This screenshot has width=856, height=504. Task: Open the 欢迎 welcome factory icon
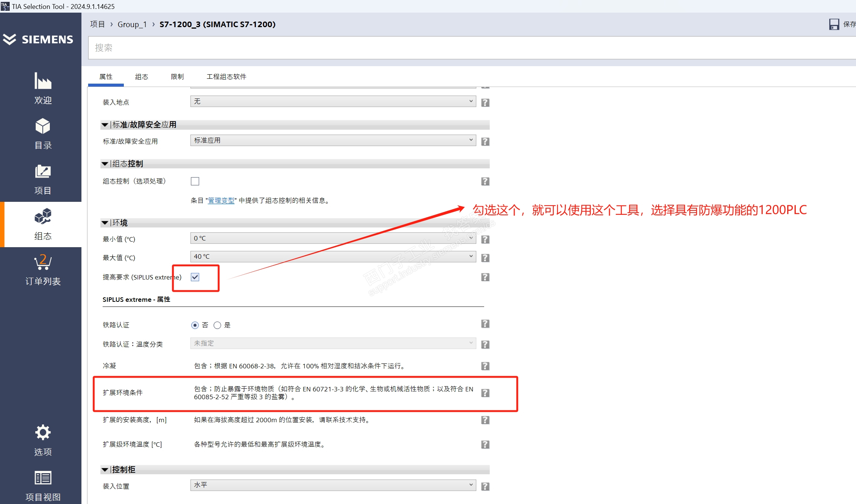tap(43, 81)
